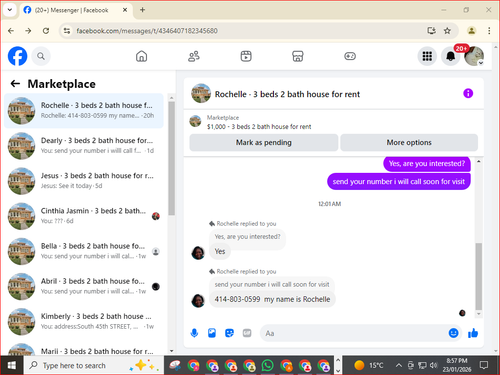Viewport: 500px width, 375px height.
Task: Open Kimberly conversation in the list
Action: pos(84,321)
